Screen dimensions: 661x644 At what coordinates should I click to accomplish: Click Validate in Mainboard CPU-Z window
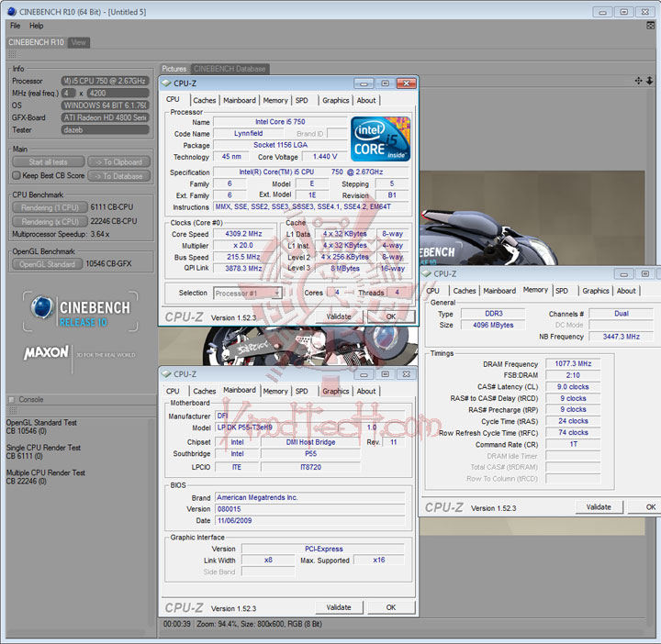(x=339, y=607)
